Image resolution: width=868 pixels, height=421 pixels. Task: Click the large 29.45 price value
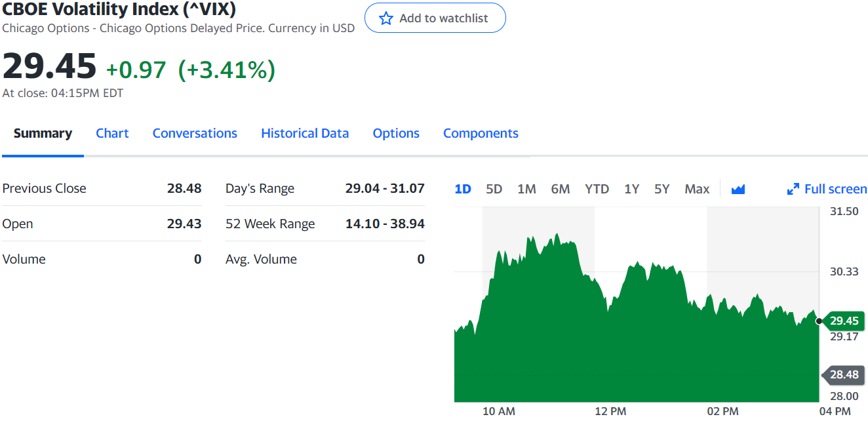(50, 67)
